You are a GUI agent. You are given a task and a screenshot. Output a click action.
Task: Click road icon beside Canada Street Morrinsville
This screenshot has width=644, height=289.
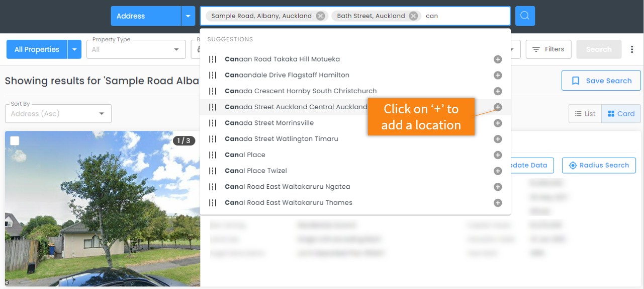(213, 123)
